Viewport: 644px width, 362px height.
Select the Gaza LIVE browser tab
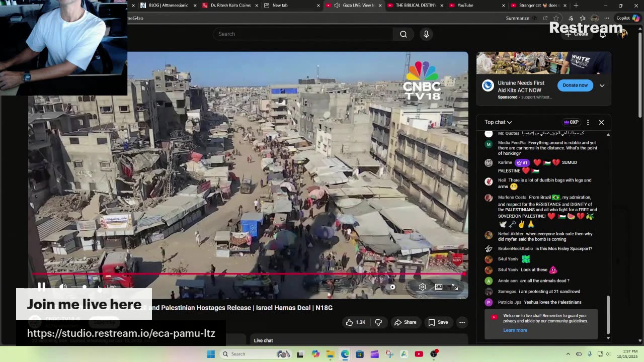(354, 6)
